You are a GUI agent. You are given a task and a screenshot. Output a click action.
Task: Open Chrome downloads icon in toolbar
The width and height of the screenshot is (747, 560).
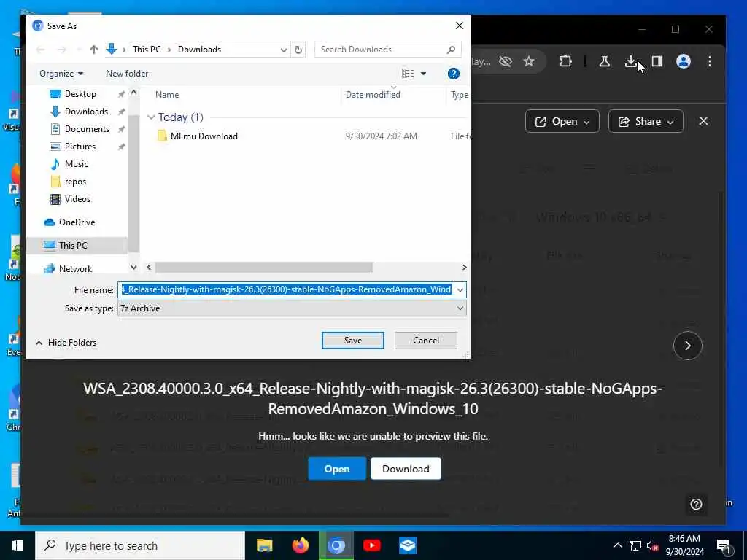630,61
